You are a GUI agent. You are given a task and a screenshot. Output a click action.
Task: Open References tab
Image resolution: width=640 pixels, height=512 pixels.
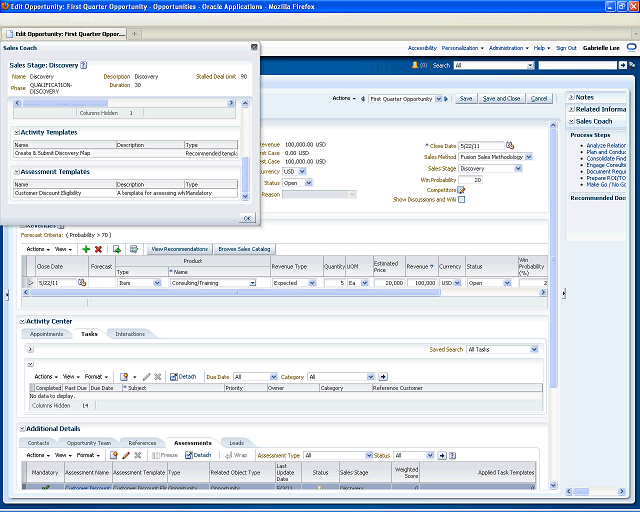tap(142, 443)
